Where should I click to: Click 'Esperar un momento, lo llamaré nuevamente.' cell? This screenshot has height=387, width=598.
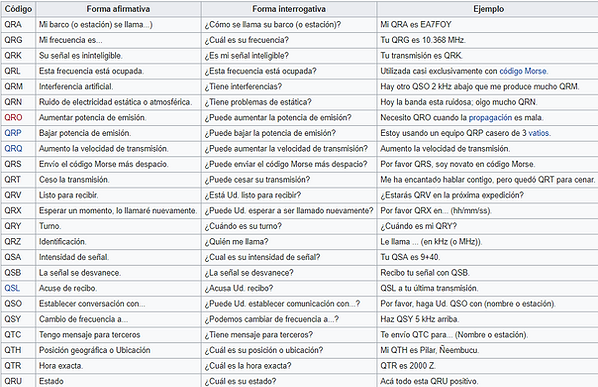tap(118, 210)
